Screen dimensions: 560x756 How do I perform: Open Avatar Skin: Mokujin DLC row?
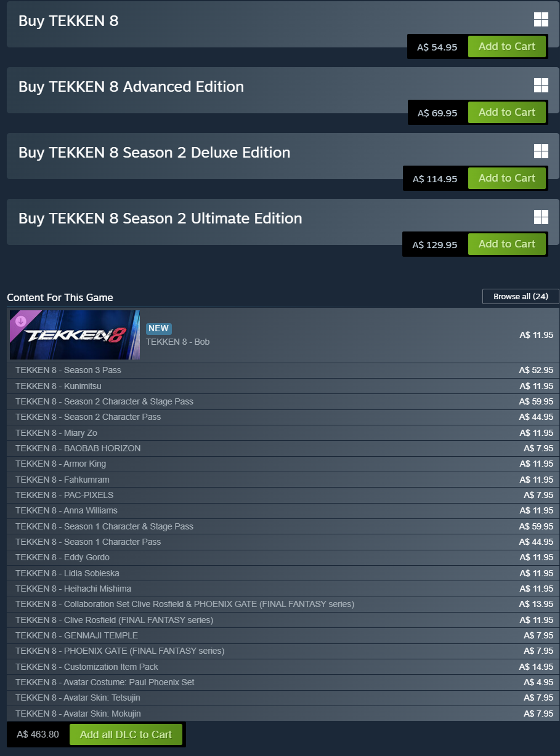283,714
